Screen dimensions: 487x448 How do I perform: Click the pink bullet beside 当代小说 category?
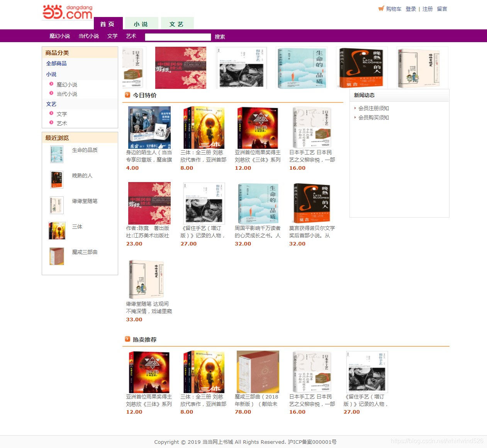click(51, 93)
